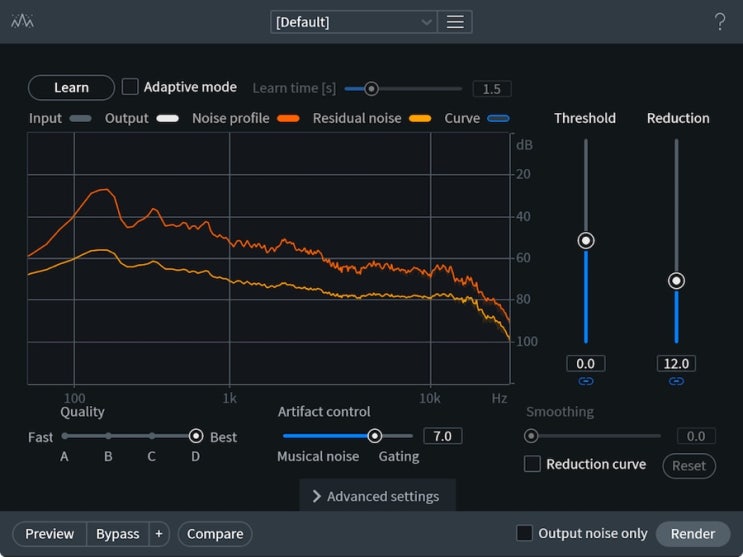Click the Artifact control slider handle
Screen dimensions: 743x557
point(374,436)
